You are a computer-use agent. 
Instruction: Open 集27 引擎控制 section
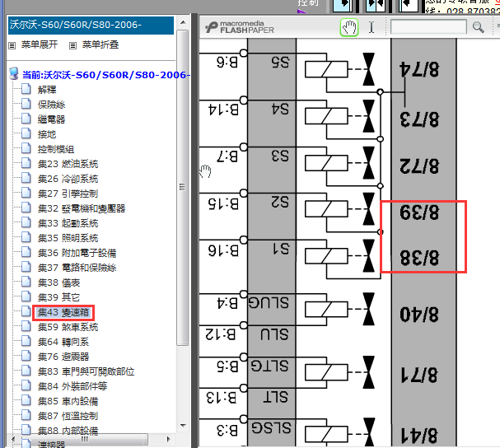click(x=68, y=194)
